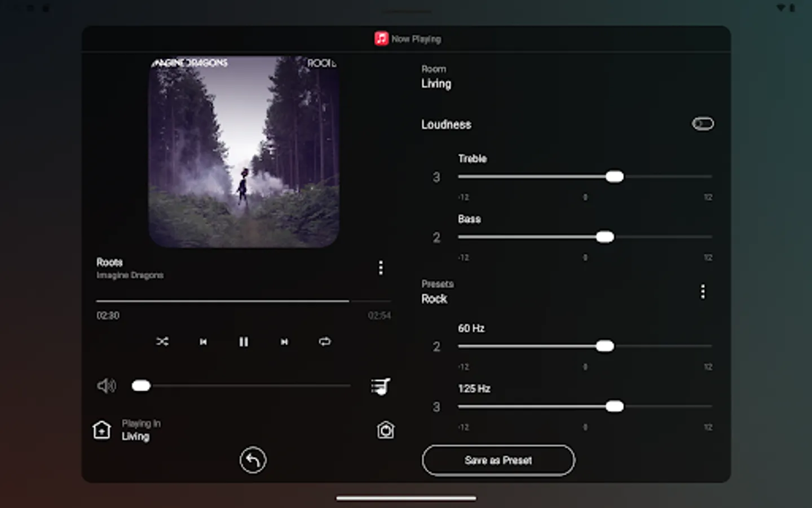Click the Now Playing header title
Image resolution: width=812 pixels, height=508 pixels.
click(x=416, y=39)
